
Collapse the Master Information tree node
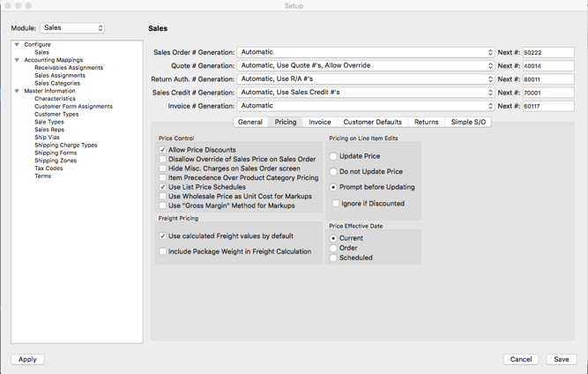pos(17,91)
